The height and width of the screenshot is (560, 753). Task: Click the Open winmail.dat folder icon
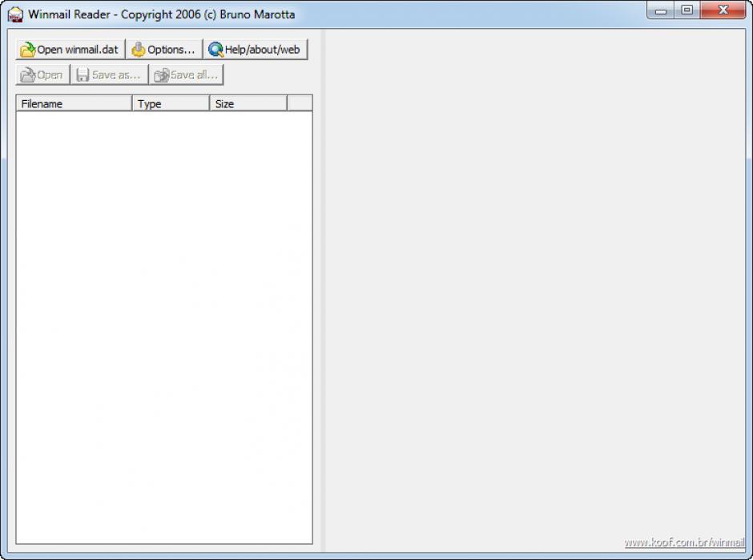(27, 50)
